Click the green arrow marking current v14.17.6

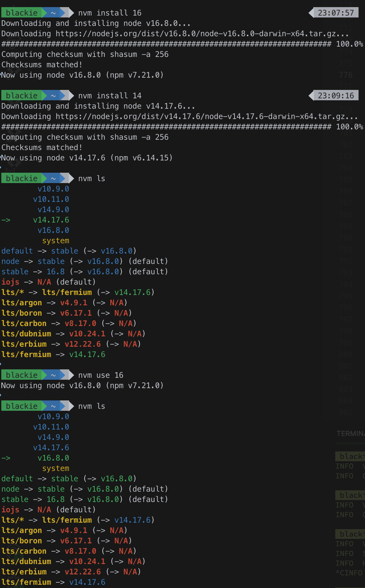coord(6,220)
